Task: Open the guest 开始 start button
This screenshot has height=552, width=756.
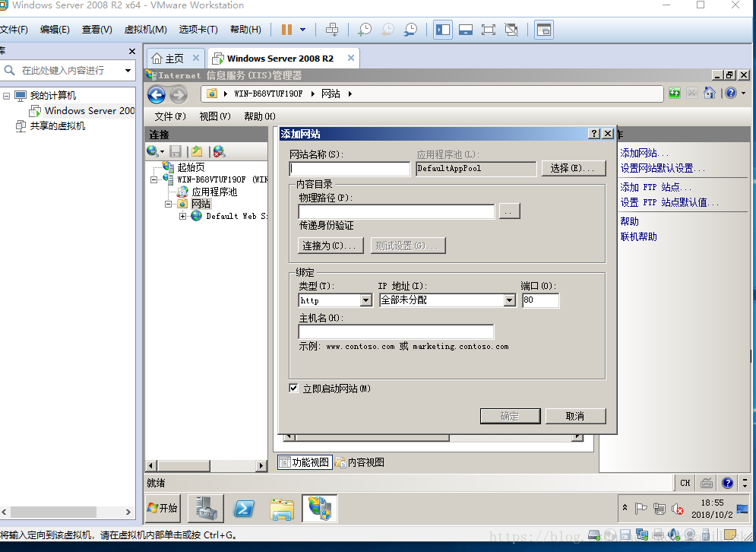Action: 163,508
